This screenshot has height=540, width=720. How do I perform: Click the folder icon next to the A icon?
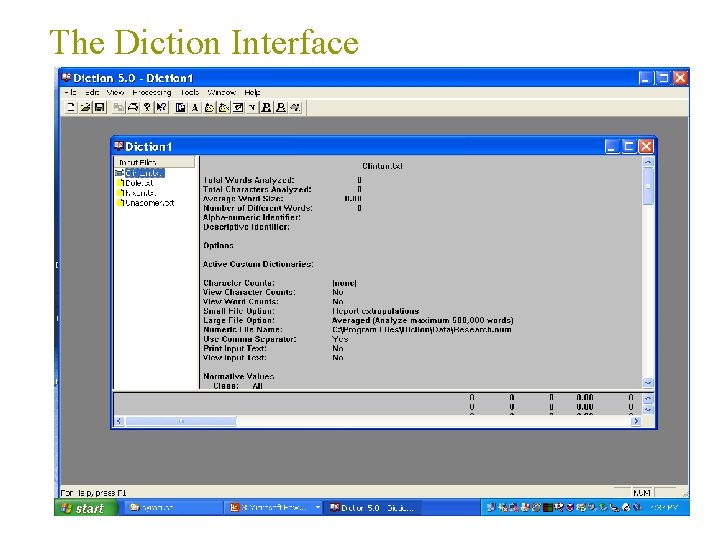(209, 107)
